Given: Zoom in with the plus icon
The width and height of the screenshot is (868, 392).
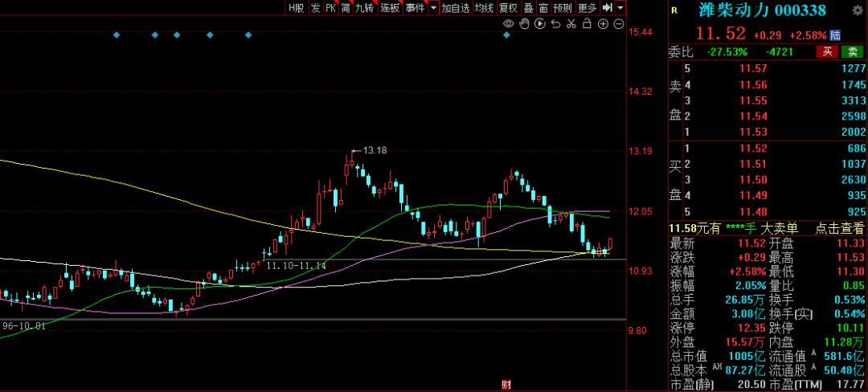Looking at the screenshot, I should (x=603, y=24).
